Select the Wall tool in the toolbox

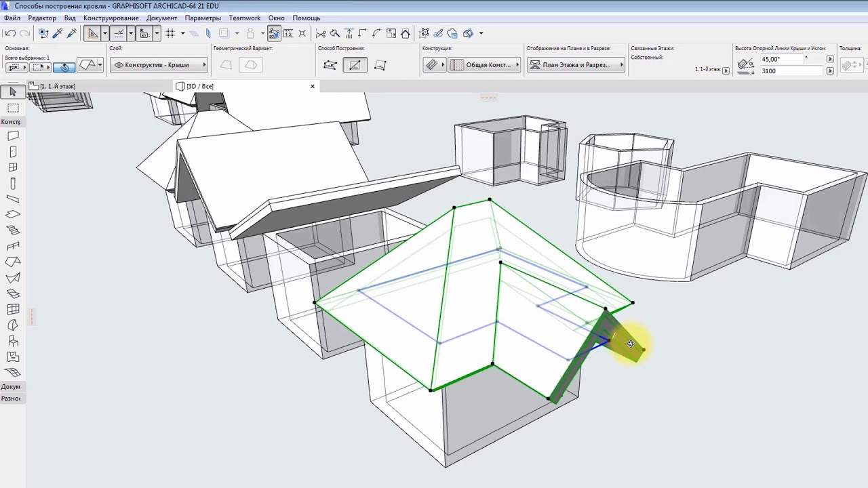click(x=13, y=136)
